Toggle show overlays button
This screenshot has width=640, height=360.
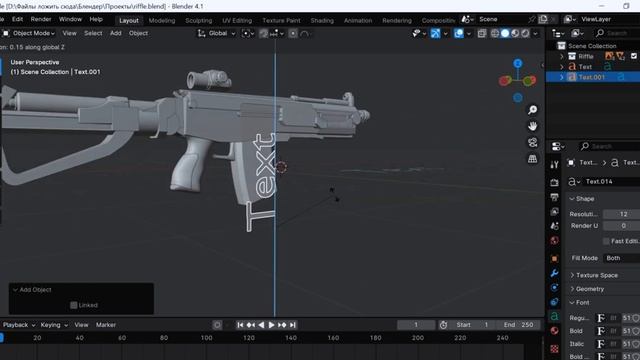pos(458,33)
